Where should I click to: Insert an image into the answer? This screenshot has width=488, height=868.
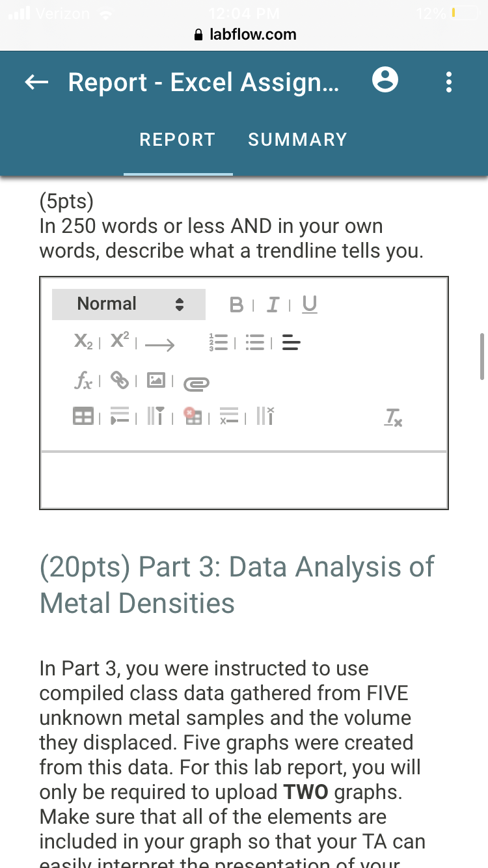[156, 381]
